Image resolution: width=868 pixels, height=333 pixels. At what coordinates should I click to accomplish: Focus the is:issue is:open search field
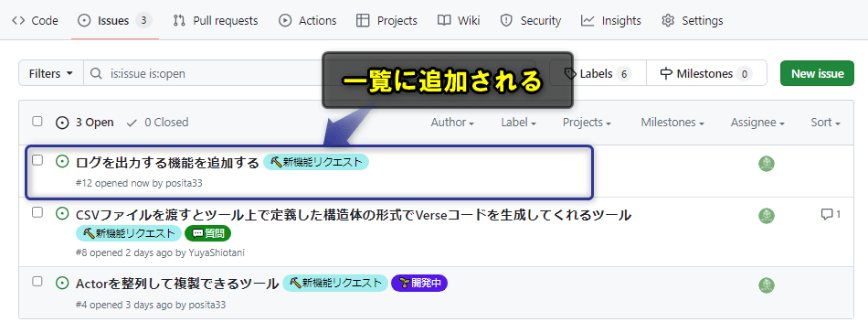coord(310,73)
